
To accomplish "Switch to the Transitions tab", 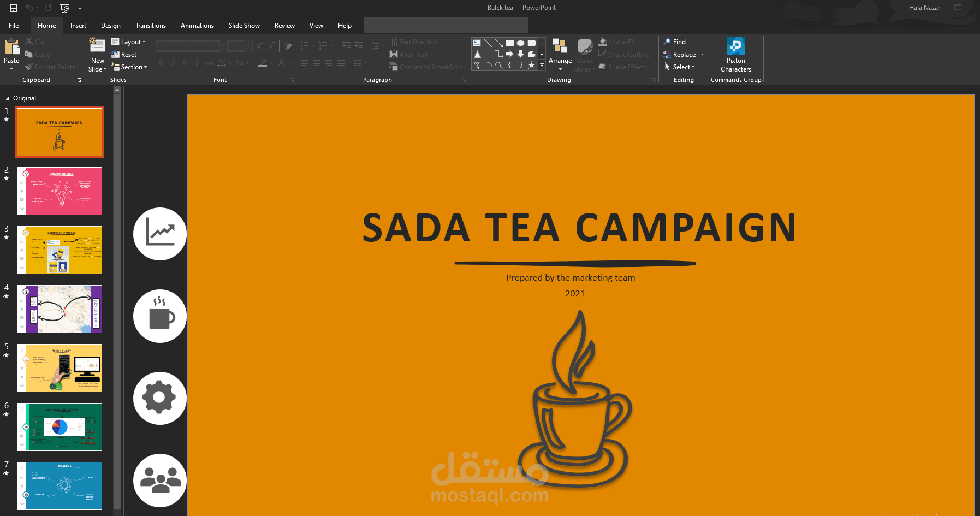I will 151,26.
